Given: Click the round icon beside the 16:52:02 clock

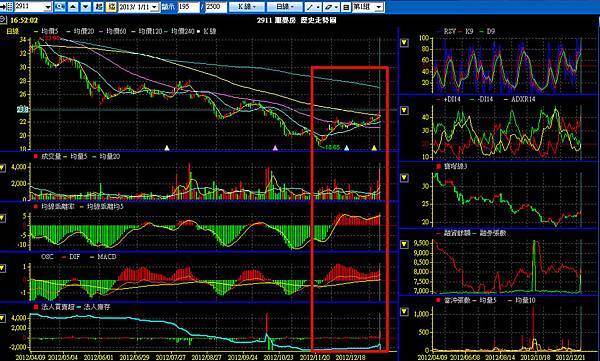Looking at the screenshot, I should 3,19.
